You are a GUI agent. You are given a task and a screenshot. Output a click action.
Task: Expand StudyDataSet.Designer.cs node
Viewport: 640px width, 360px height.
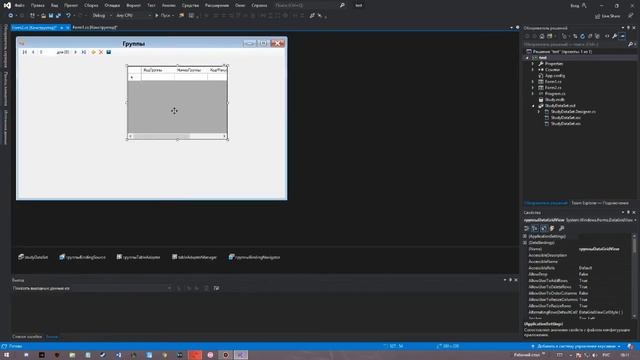tap(539, 111)
